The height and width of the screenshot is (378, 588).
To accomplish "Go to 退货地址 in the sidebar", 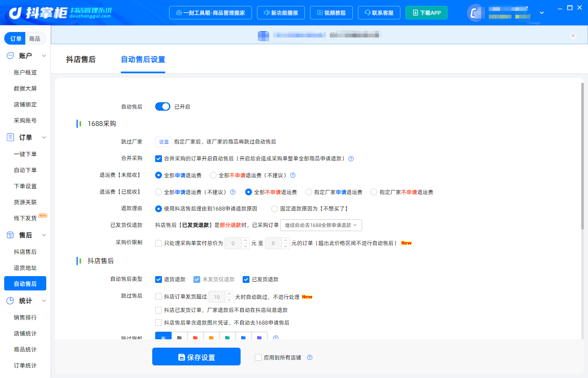I will 25,268.
